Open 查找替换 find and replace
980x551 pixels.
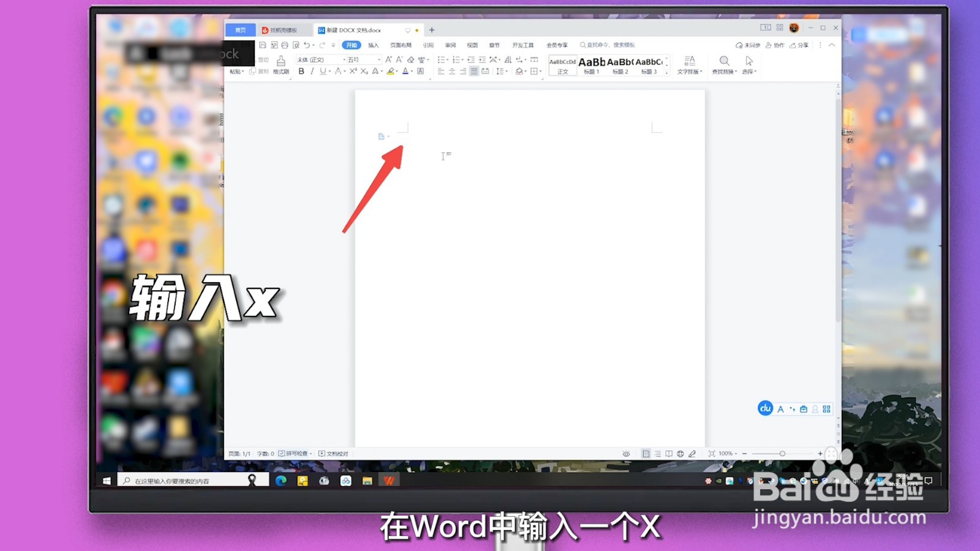click(x=724, y=64)
